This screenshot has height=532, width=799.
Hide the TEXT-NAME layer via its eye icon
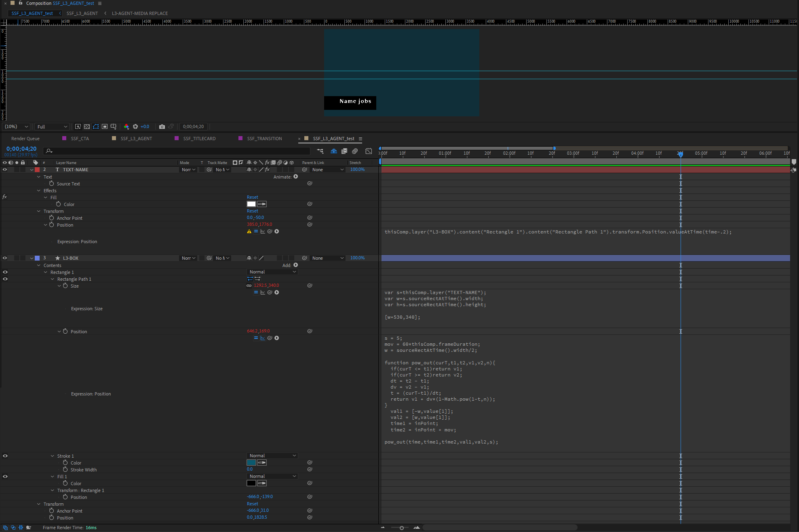click(5, 170)
